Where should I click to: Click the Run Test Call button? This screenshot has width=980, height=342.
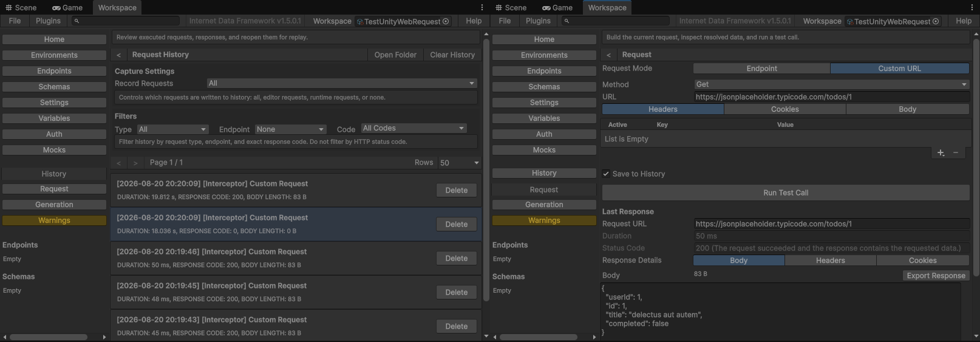point(786,193)
